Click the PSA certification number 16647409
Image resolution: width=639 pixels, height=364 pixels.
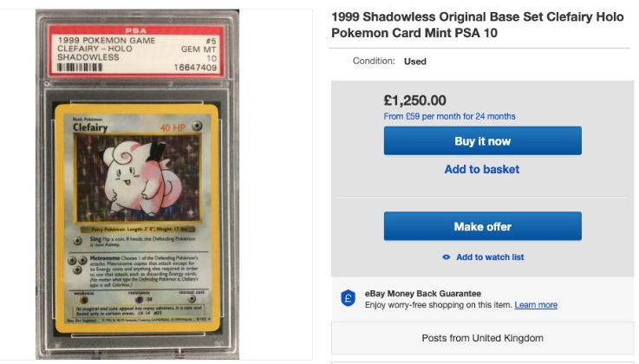click(196, 65)
